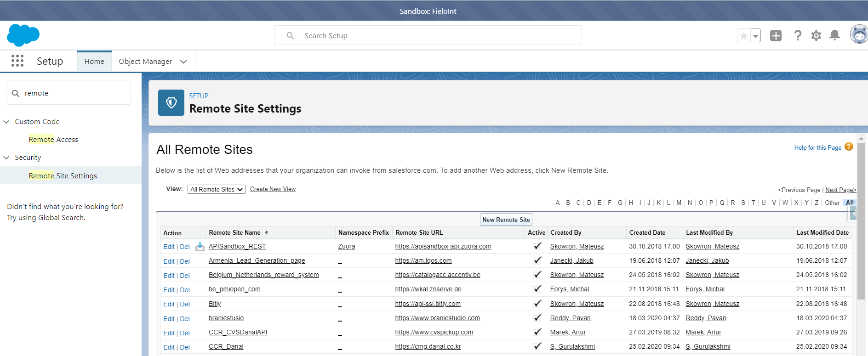The height and width of the screenshot is (356, 868).
Task: Edit the Bitly remote site
Action: click(x=169, y=304)
